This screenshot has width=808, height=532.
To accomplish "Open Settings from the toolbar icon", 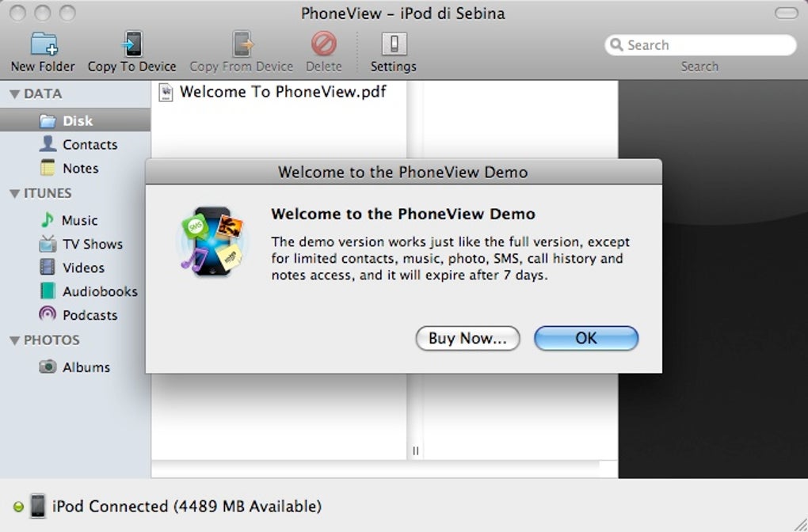I will click(394, 44).
